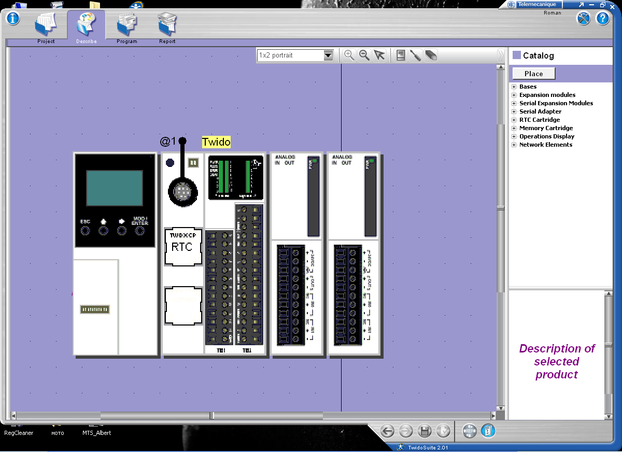Select the Bases catalog label
Screen dimensions: 622x452
click(x=528, y=87)
